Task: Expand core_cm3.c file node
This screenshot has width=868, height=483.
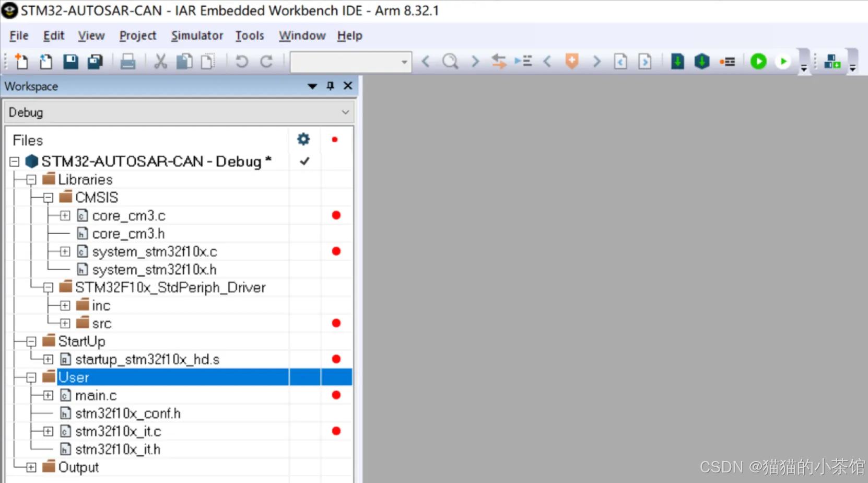Action: tap(65, 215)
